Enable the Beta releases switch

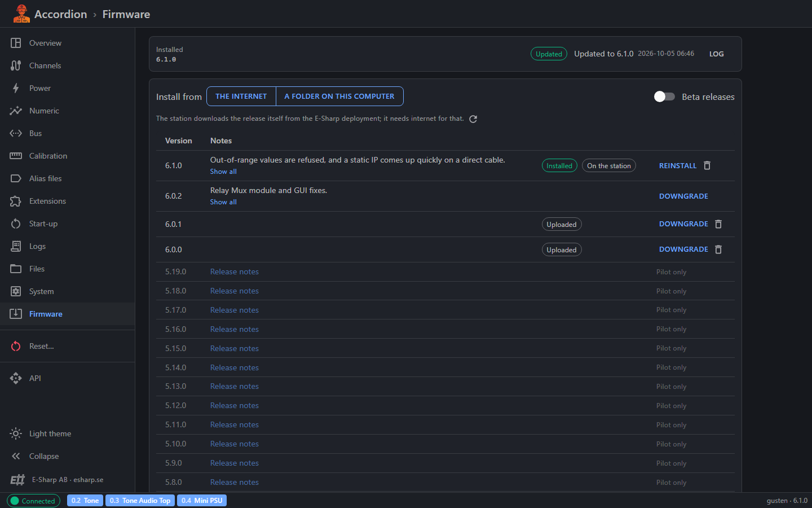click(664, 97)
